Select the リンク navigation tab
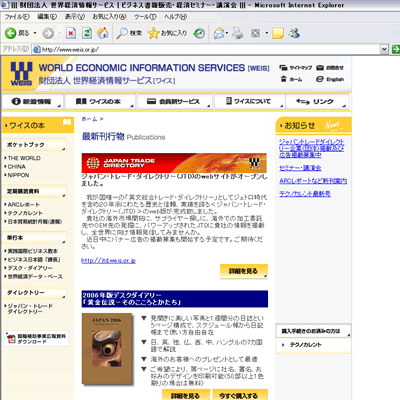 pos(317,101)
